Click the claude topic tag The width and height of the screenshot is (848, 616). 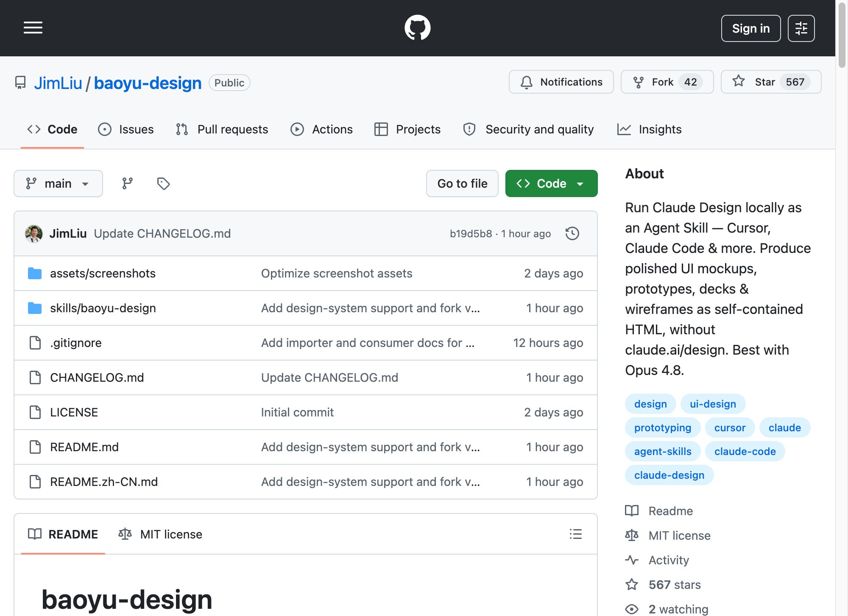(784, 427)
